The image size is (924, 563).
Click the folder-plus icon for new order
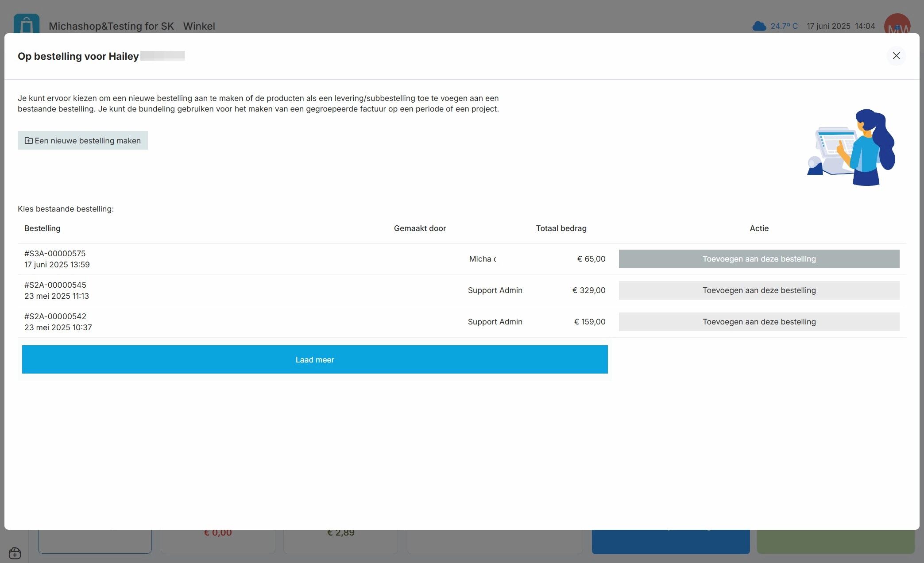[x=28, y=140]
